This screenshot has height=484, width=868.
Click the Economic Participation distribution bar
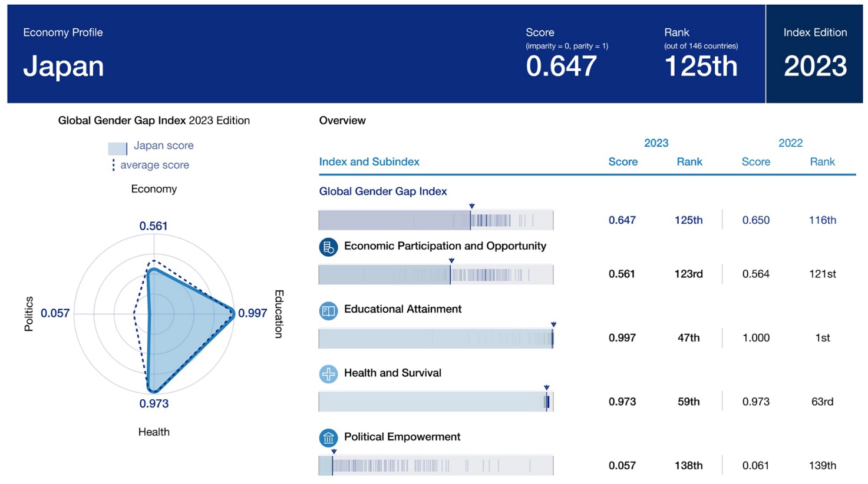coord(436,274)
